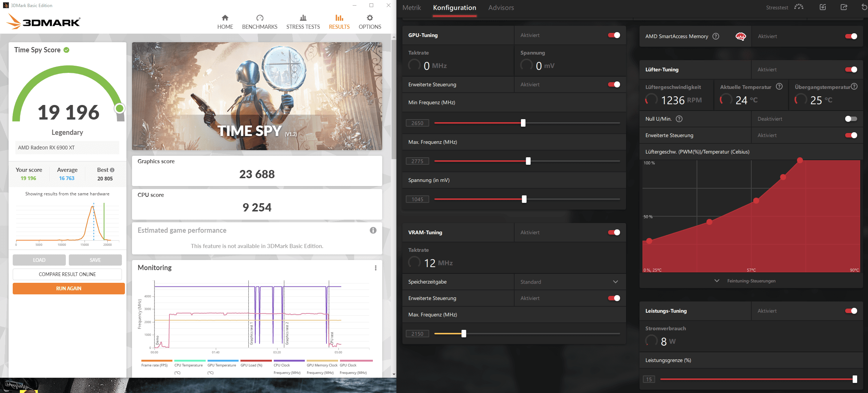The image size is (868, 393).
Task: Click the Max. Frequenz 2775 input field
Action: [417, 161]
